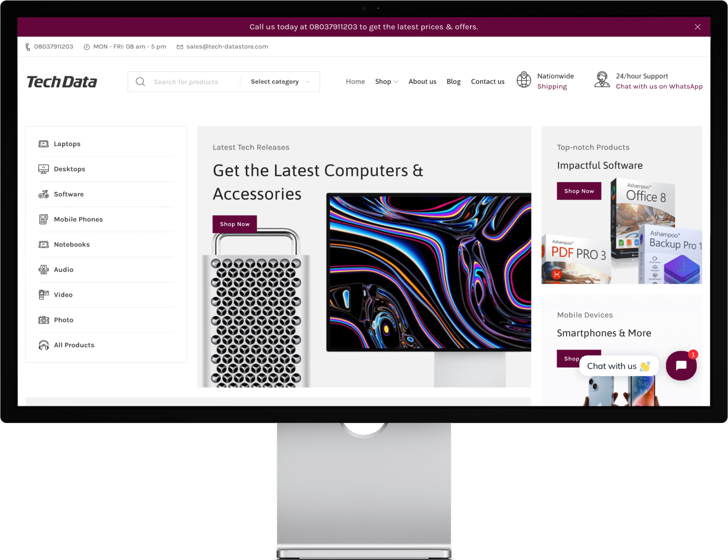Expand the Select category dropdown
The height and width of the screenshot is (560, 728).
[x=280, y=82]
